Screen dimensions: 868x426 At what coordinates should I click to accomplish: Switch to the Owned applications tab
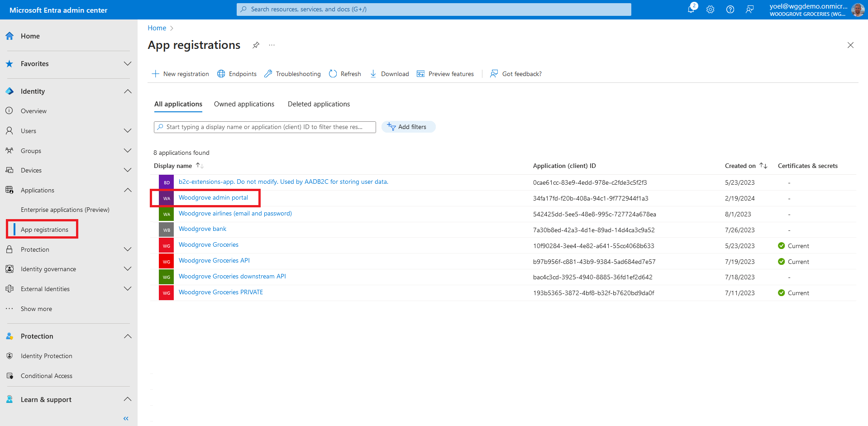click(x=244, y=104)
